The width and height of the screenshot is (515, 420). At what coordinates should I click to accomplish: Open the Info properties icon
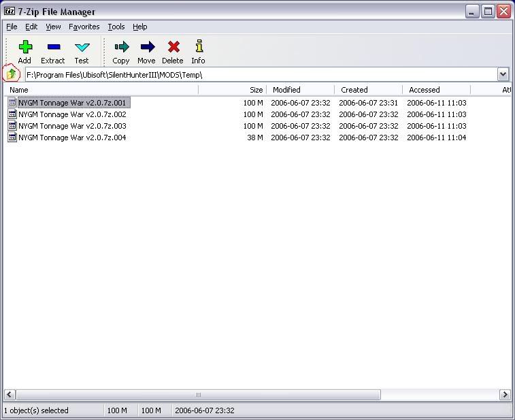199,46
